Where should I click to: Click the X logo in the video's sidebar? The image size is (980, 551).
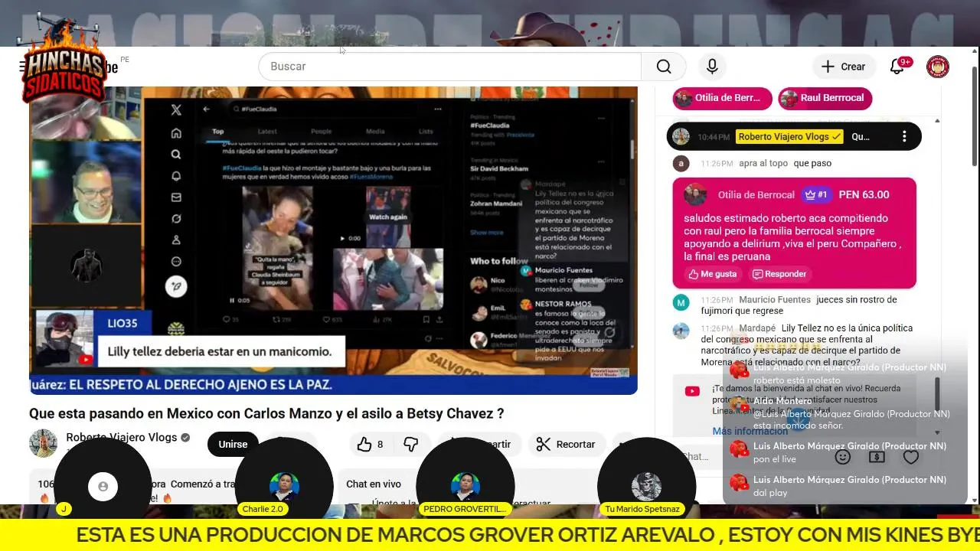coord(176,109)
